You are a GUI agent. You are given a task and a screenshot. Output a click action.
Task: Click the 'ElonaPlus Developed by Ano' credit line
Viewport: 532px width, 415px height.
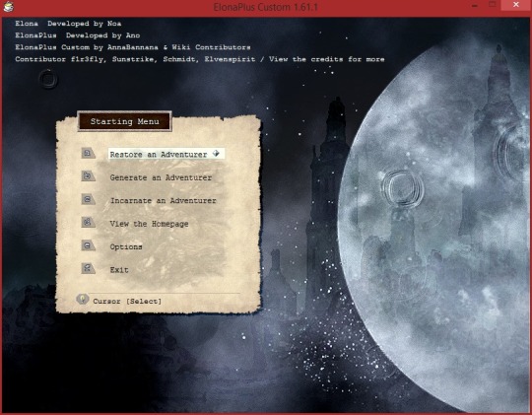tap(78, 35)
